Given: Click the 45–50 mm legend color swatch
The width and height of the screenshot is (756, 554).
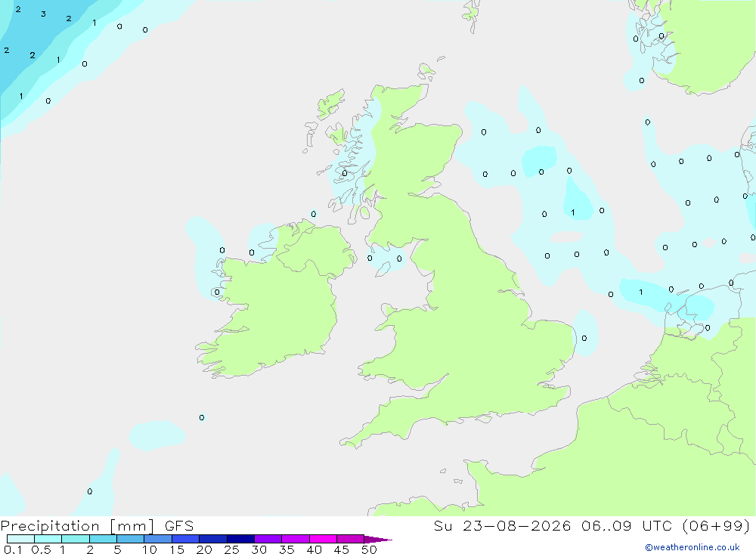Looking at the screenshot, I should coord(351,539).
